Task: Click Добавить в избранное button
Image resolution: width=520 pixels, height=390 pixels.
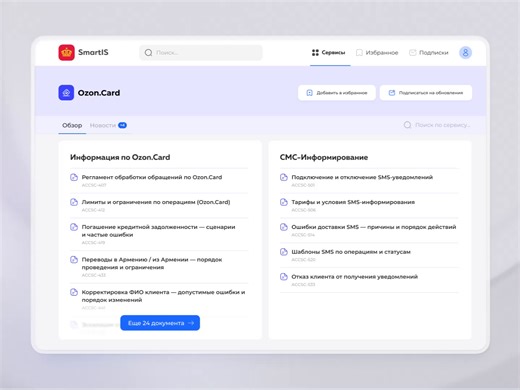Action: 337,93
